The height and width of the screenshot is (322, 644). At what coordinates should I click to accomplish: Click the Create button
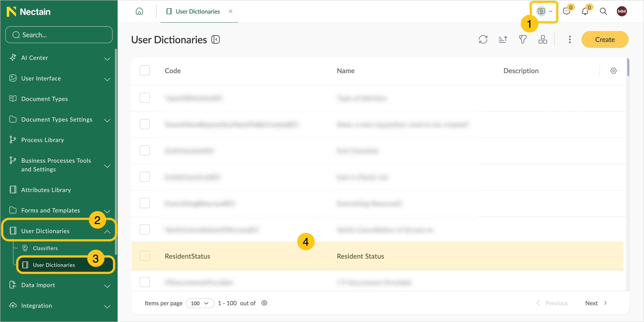(x=605, y=40)
